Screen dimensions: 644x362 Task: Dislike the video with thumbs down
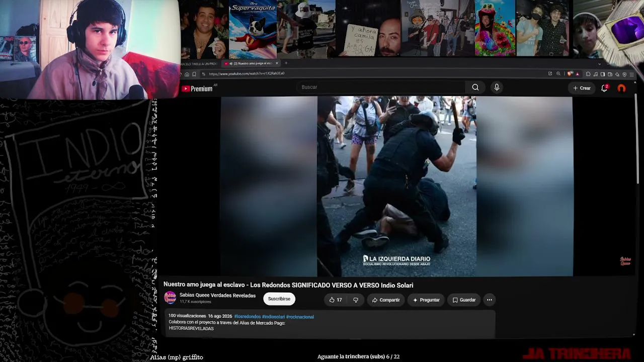[356, 300]
